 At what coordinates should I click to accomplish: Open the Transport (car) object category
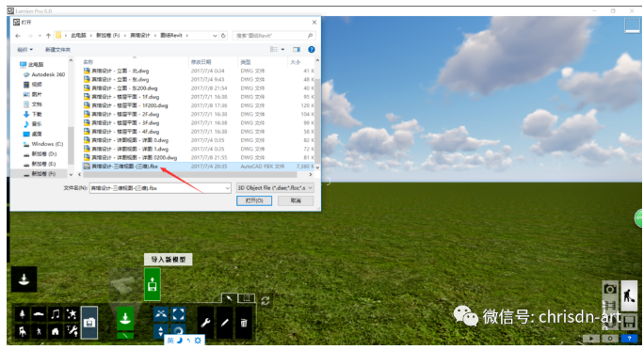tap(39, 314)
